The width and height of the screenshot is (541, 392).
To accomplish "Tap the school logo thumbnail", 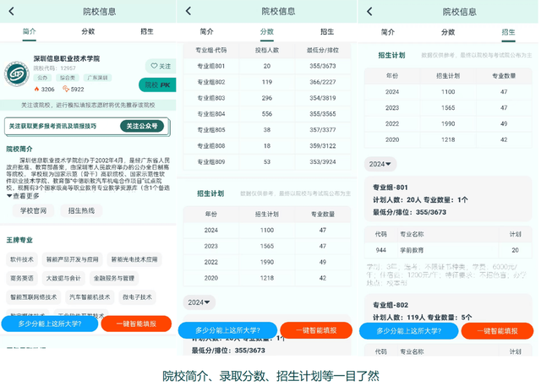I will [16, 73].
